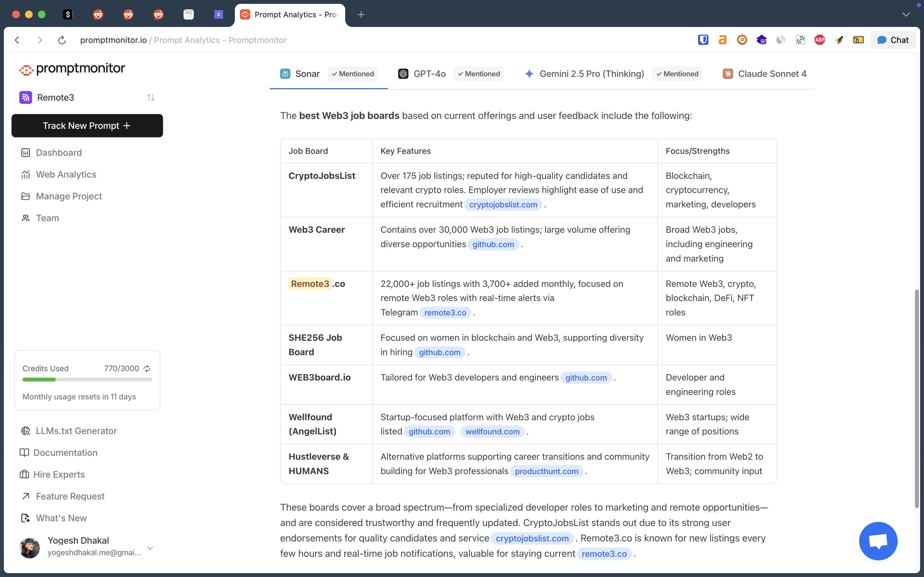Image resolution: width=924 pixels, height=577 pixels.
Task: Refresh the credits used counter
Action: [x=147, y=368]
